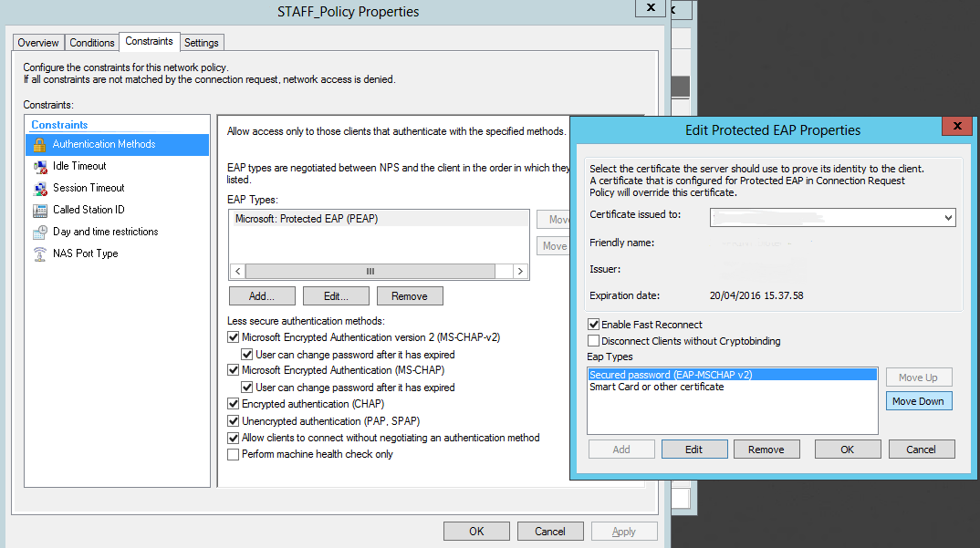Image resolution: width=980 pixels, height=548 pixels.
Task: Click Cancel in STAFF_Policy Properties window
Action: point(550,531)
